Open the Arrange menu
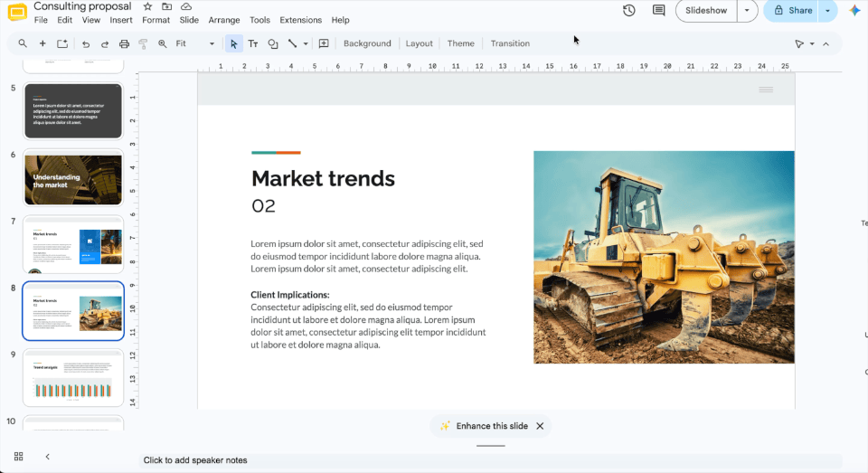Viewport: 868px width, 473px height. pos(224,20)
